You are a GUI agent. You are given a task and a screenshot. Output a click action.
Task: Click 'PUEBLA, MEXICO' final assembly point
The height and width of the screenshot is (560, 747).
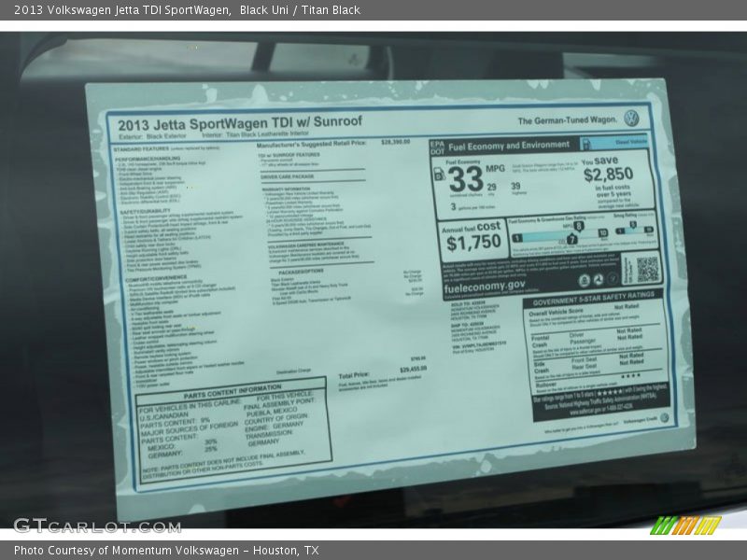[272, 413]
